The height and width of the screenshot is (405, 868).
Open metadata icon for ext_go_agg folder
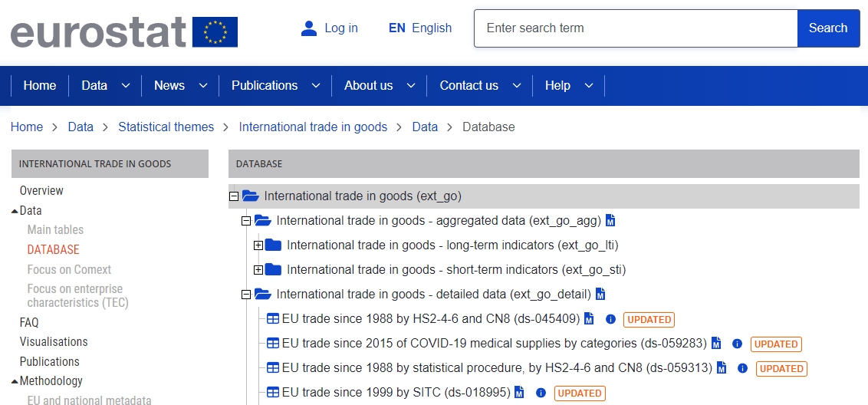[x=610, y=220]
